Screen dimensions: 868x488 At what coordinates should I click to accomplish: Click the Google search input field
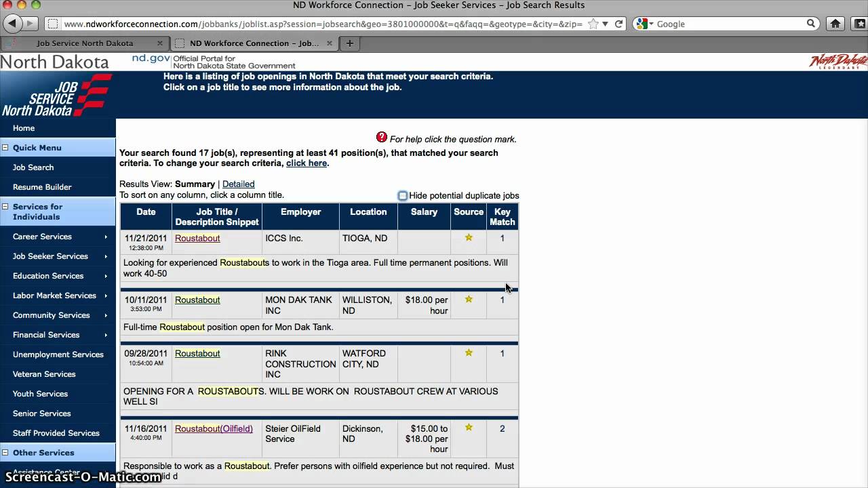730,24
